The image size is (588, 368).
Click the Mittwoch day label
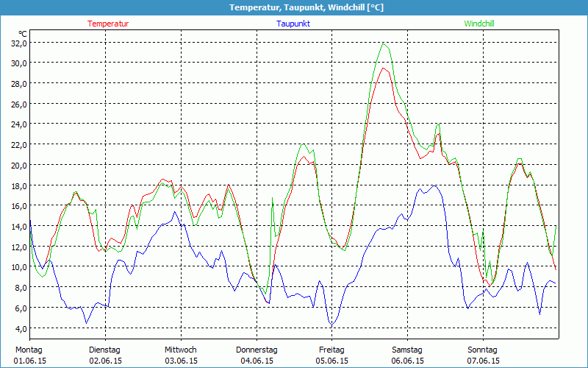click(x=180, y=350)
